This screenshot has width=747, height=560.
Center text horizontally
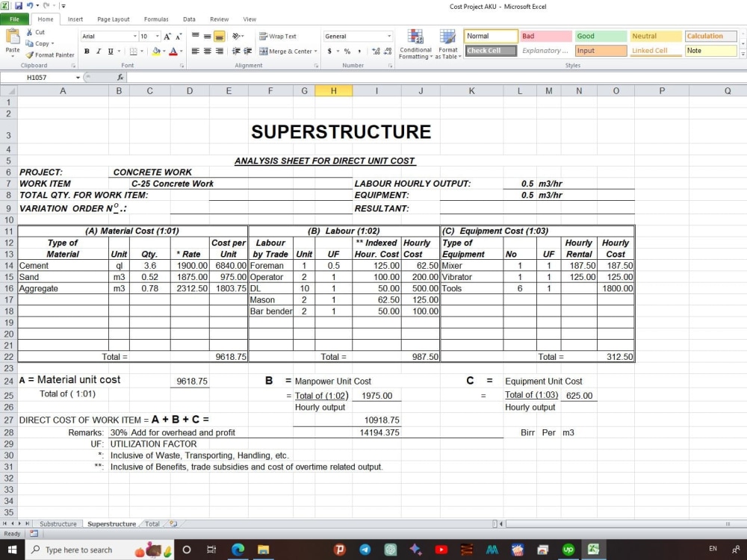point(207,51)
